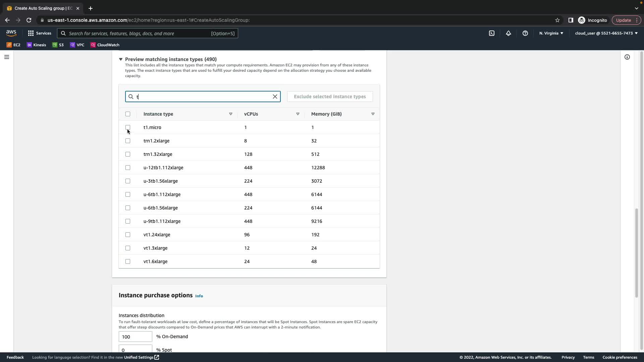Clear the instance type search with the X icon
The height and width of the screenshot is (362, 644).
(x=275, y=97)
